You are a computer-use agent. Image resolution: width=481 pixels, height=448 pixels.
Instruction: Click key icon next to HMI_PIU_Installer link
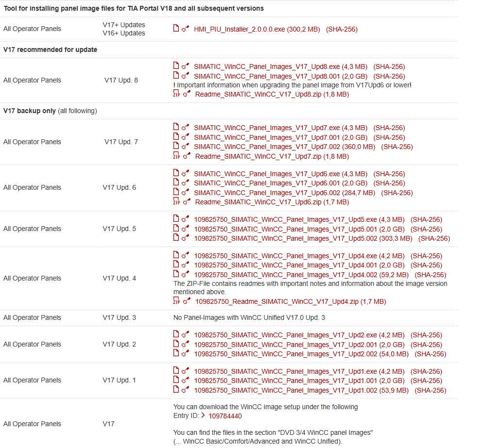[x=185, y=29]
